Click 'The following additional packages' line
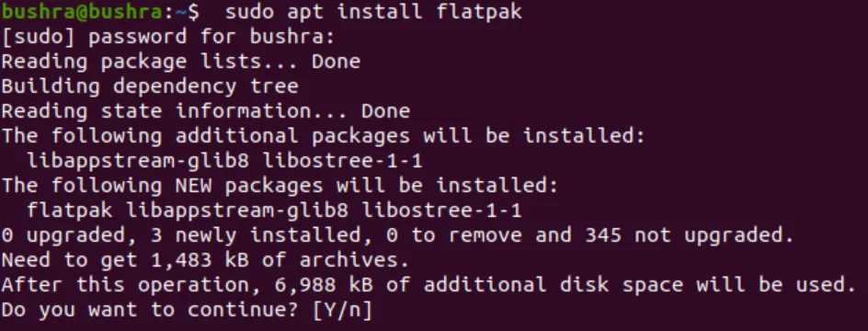The height and width of the screenshot is (331, 868). 324,136
